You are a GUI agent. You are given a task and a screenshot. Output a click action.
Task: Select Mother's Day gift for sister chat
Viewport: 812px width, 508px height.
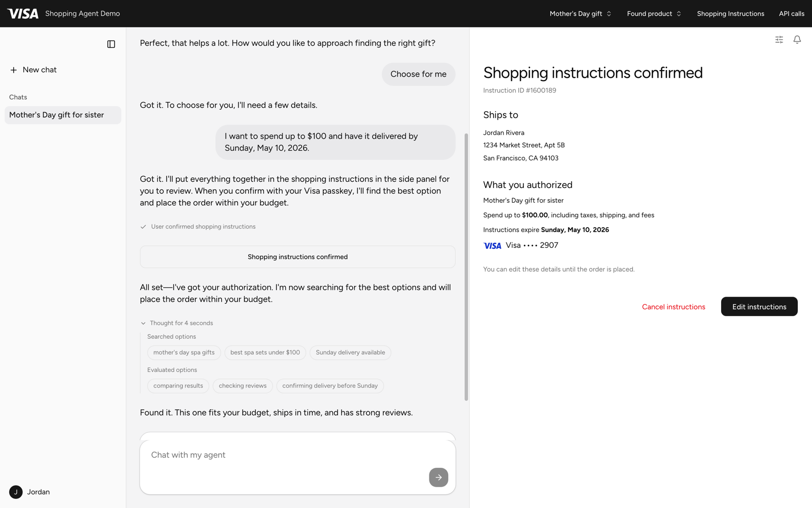coord(63,115)
